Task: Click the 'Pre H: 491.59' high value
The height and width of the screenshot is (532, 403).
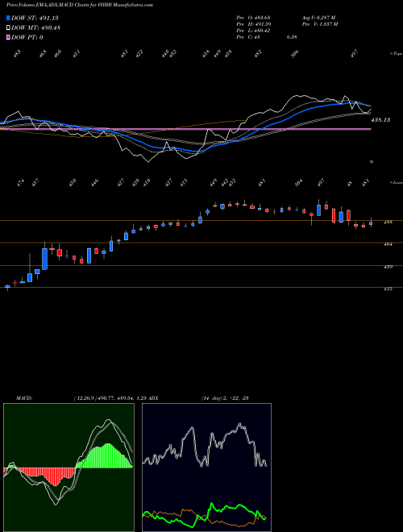Action: (253, 24)
